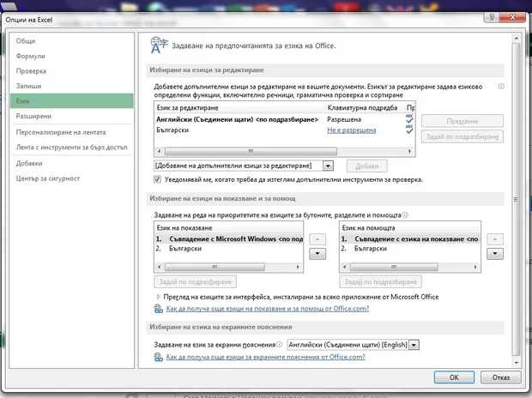Click the dialog vertical scrollbar up arrow
The height and width of the screenshot is (398, 532).
[x=516, y=38]
